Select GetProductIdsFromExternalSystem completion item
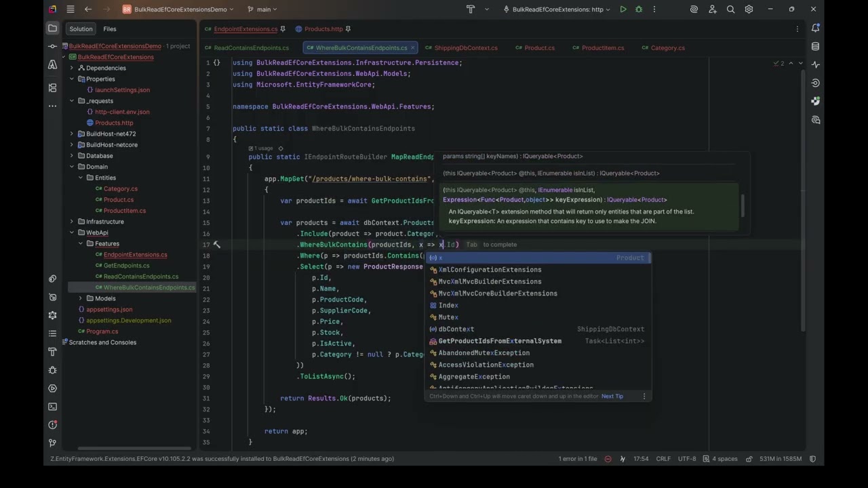 pos(537,341)
